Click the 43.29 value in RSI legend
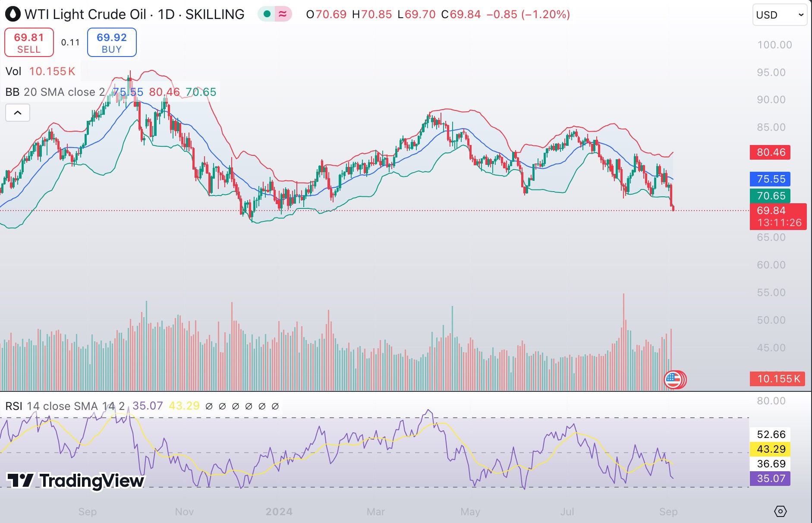Viewport: 812px width, 523px height. [184, 406]
